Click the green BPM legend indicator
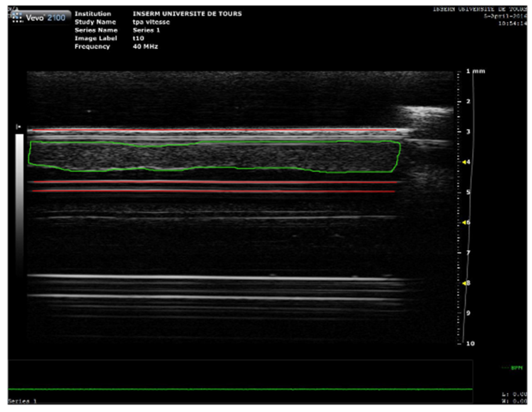Viewport: 532px width, 412px height. (512, 368)
